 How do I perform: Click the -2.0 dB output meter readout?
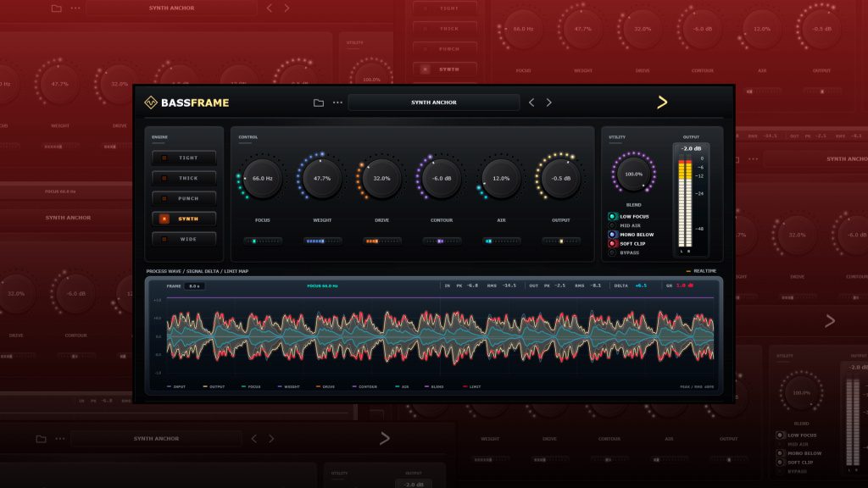(691, 149)
